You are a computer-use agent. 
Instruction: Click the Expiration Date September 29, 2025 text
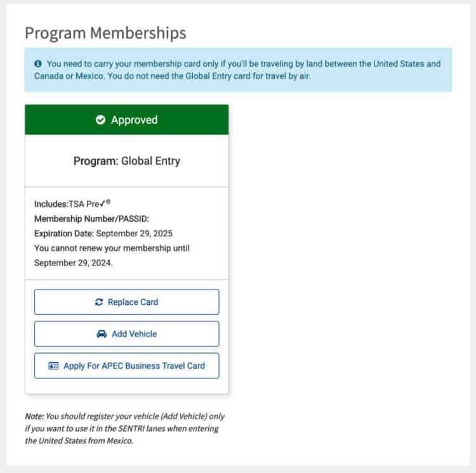pyautogui.click(x=103, y=234)
